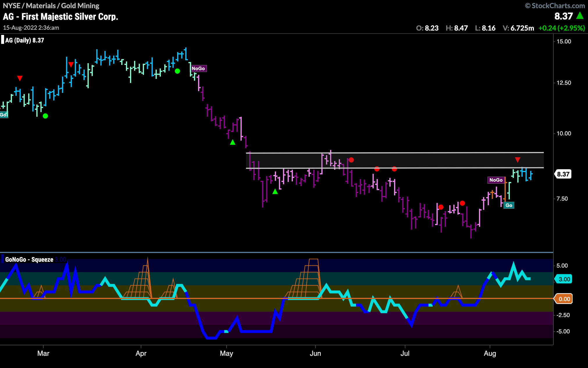Click the NoGo flag in early August

(496, 180)
